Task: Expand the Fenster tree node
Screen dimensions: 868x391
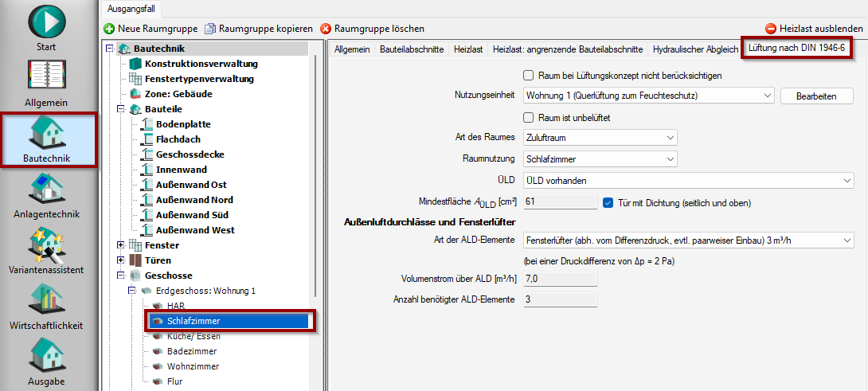Action: click(121, 245)
